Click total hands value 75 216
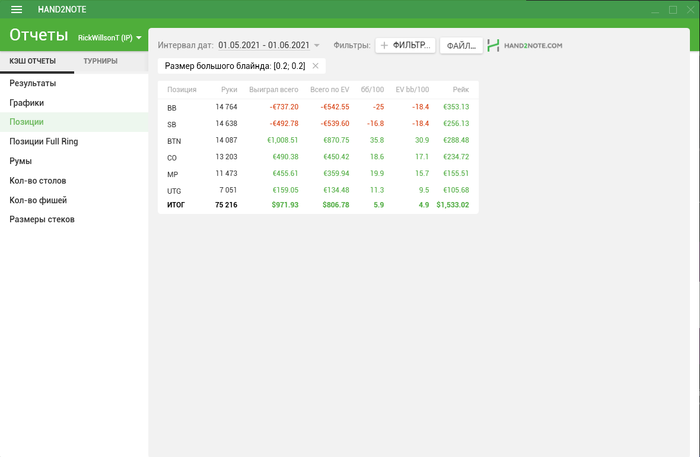This screenshot has height=457, width=700. (226, 205)
